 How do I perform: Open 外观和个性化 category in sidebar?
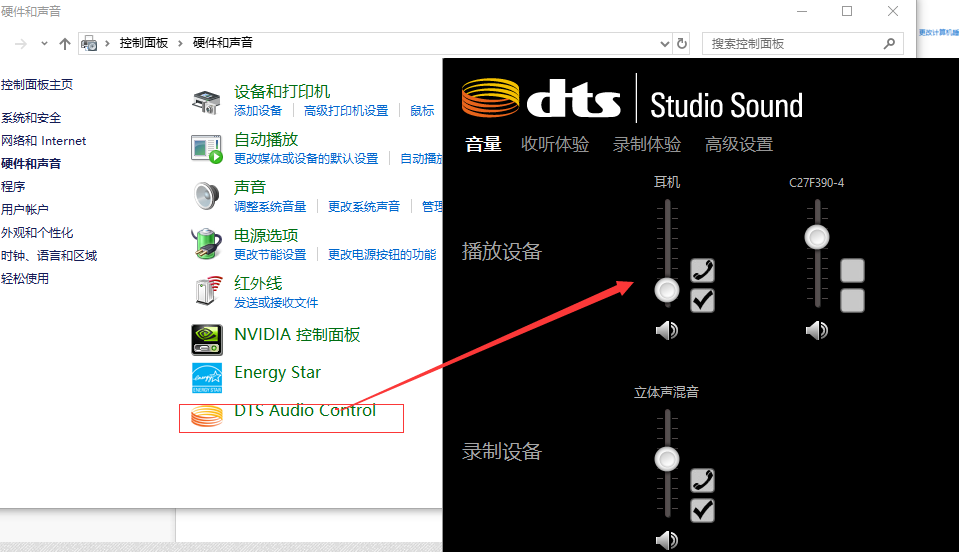point(37,233)
